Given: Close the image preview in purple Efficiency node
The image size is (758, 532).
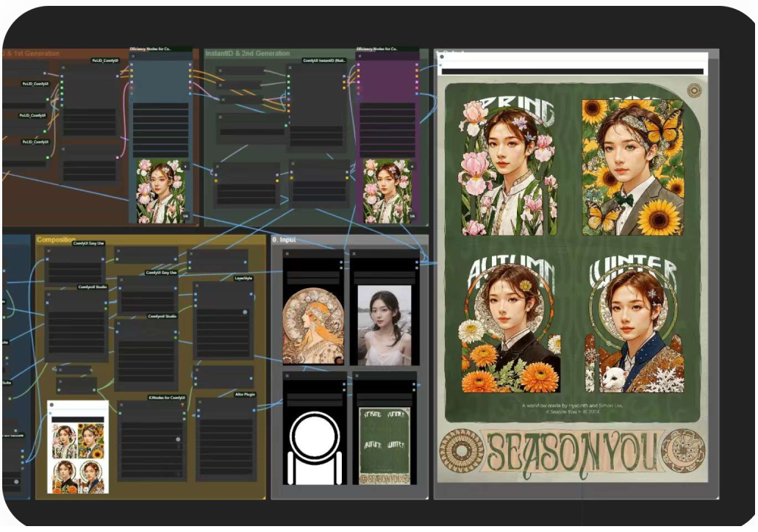Looking at the screenshot, I should [412, 165].
